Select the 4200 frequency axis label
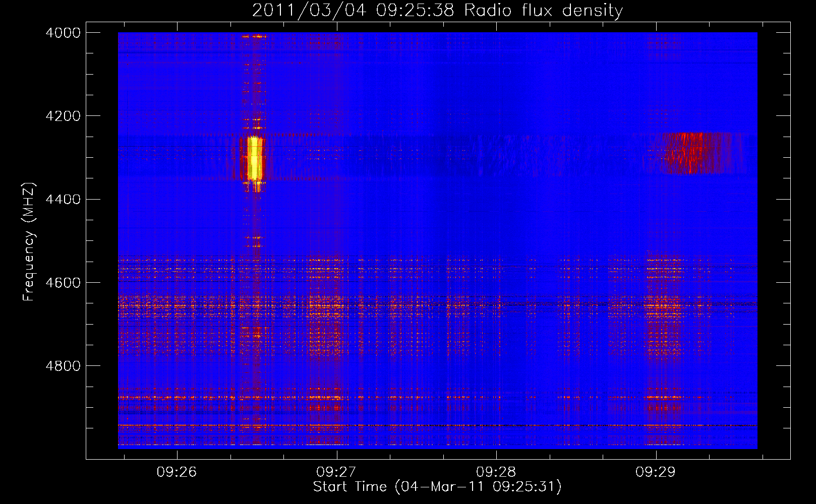The height and width of the screenshot is (504, 816). pyautogui.click(x=63, y=116)
